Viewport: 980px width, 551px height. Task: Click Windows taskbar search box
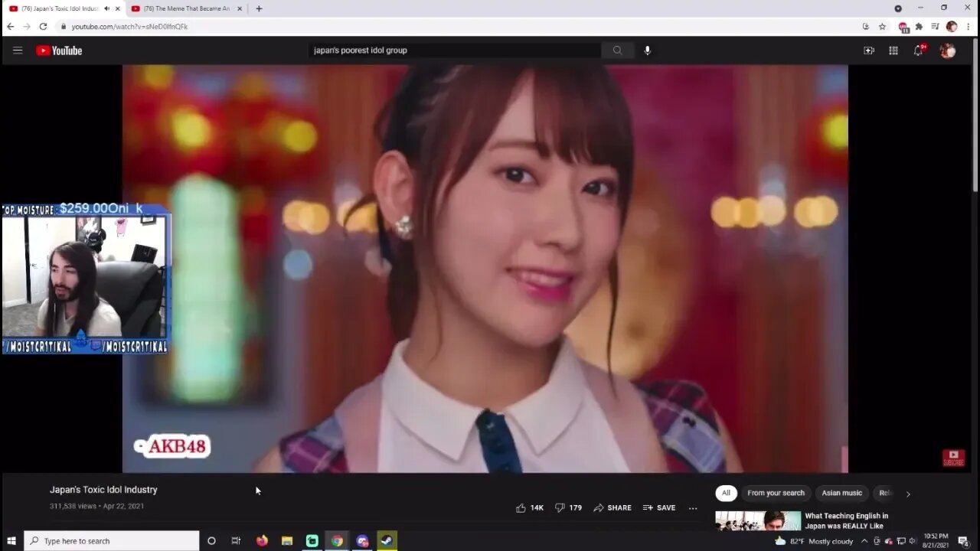[112, 541]
